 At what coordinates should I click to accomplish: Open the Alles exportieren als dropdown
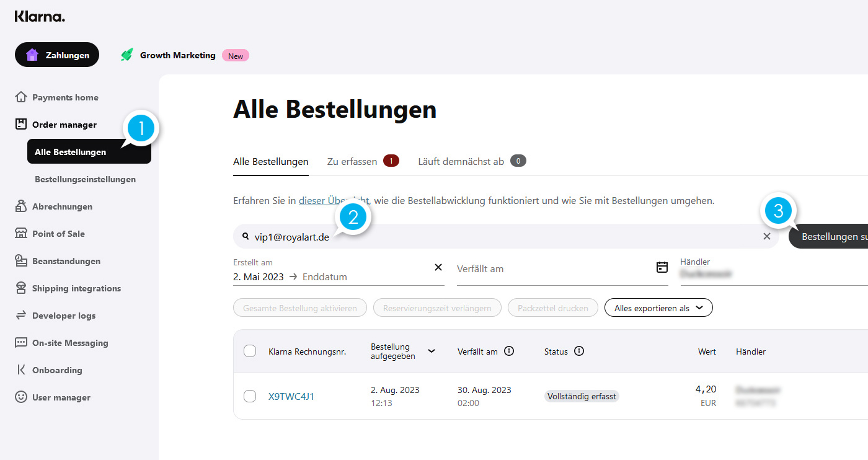[x=658, y=307]
